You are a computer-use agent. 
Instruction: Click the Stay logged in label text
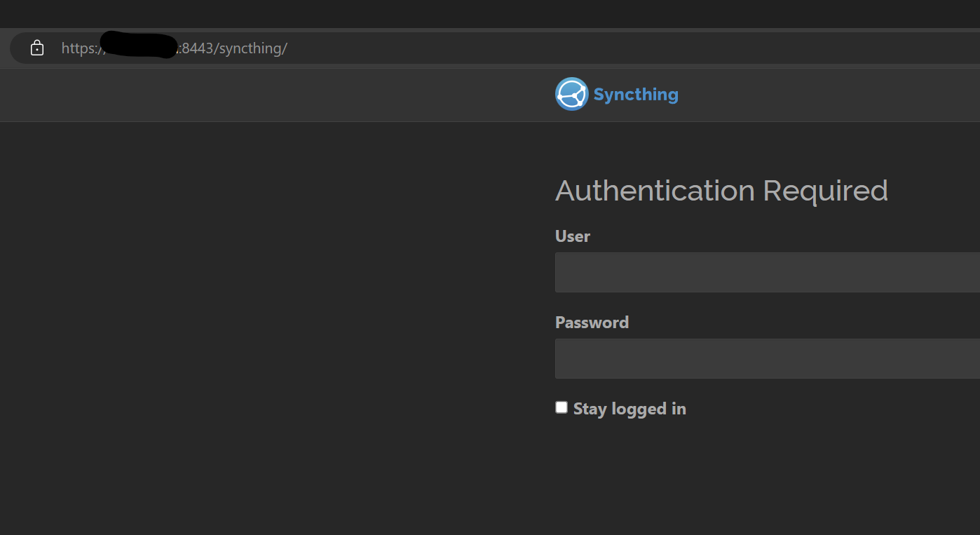[x=629, y=408]
